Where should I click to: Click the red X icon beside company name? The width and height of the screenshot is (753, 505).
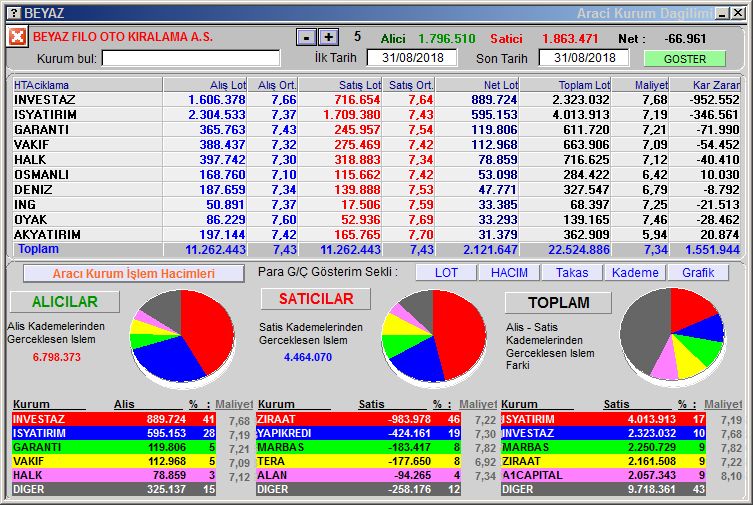pos(17,36)
